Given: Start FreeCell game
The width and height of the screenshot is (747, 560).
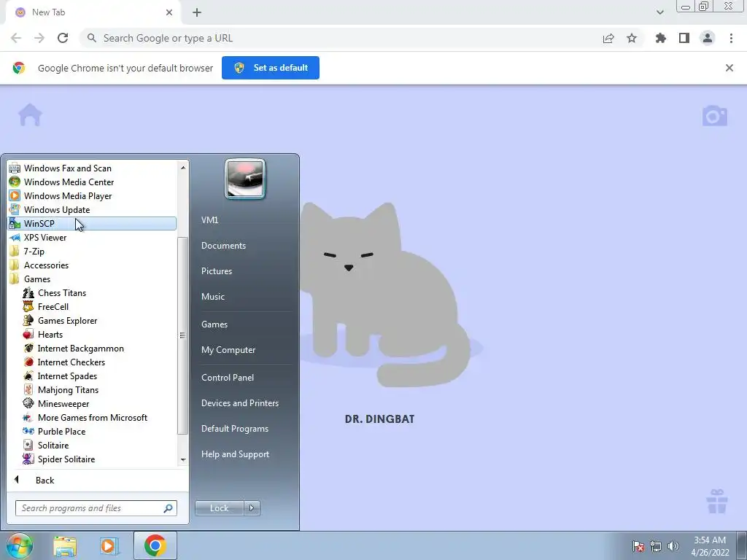Looking at the screenshot, I should pos(53,307).
